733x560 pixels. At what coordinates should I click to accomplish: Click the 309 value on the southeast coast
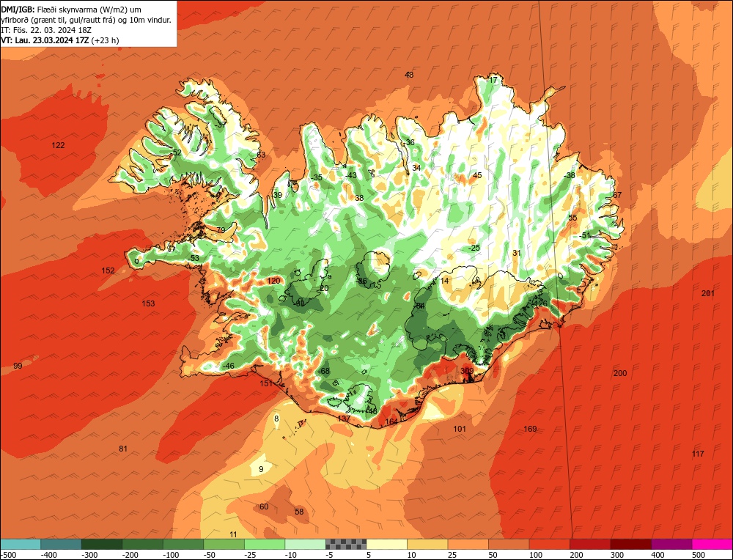point(467,371)
